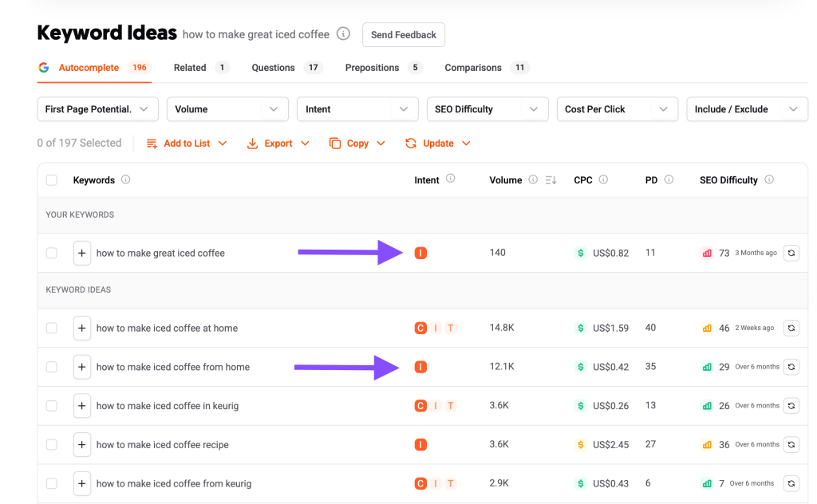Open the Include / Exclude dropdown
Viewport: 817px width, 504px height.
[747, 108]
